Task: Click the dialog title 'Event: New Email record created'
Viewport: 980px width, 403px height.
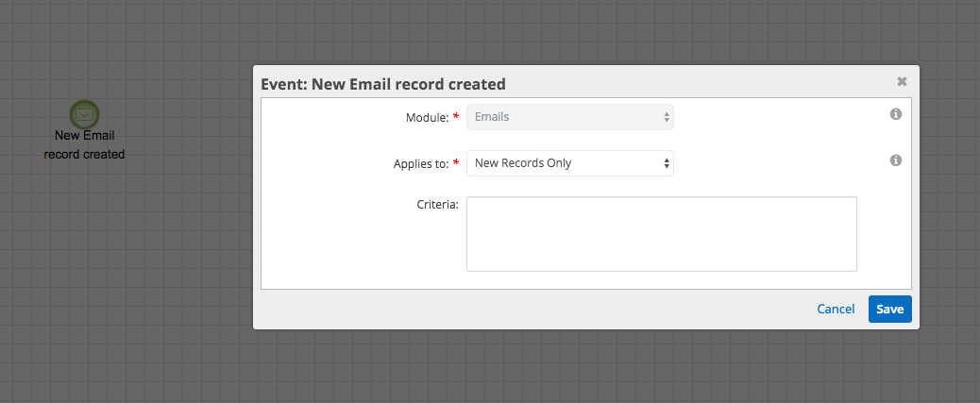Action: tap(383, 84)
